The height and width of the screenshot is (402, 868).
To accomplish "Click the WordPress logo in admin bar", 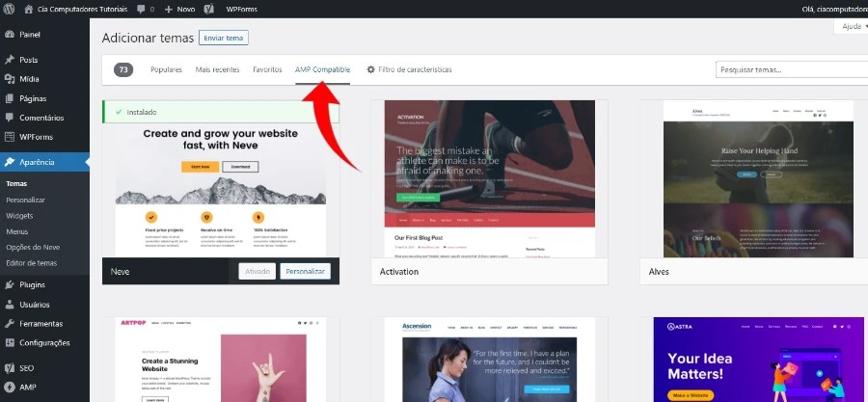I will [9, 9].
